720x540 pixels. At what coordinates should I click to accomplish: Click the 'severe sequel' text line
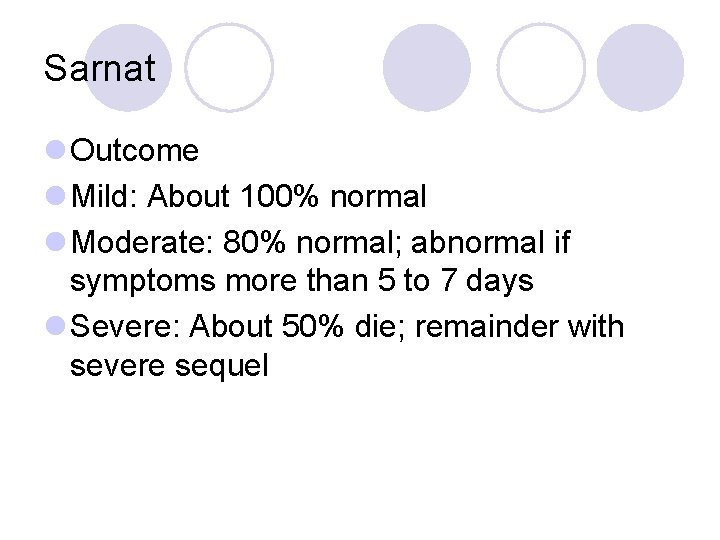pos(169,366)
